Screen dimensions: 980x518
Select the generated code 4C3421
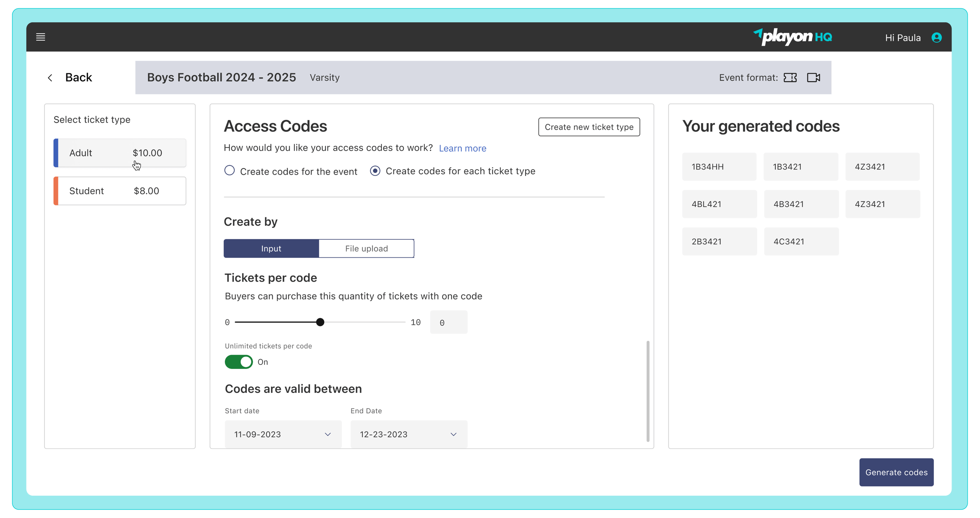(801, 241)
